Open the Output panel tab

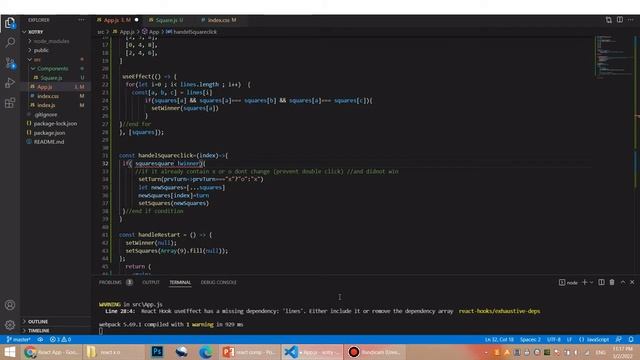151,282
